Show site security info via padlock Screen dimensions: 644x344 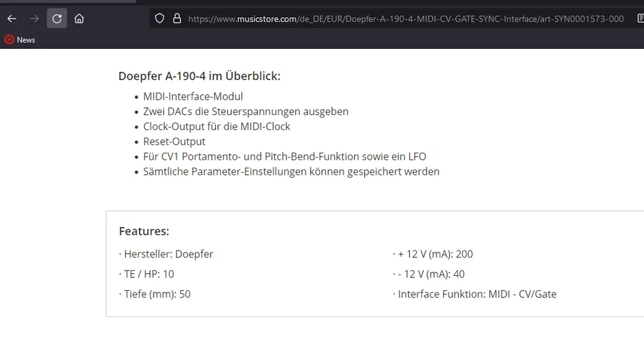[x=177, y=19]
